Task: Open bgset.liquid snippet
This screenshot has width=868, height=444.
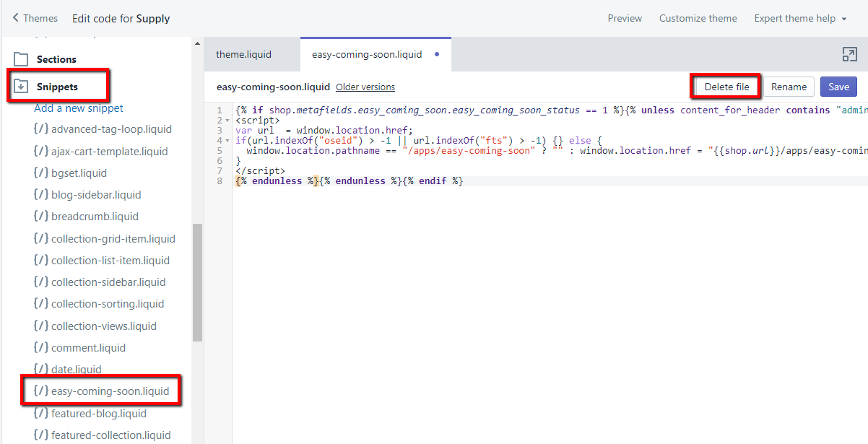Action: pos(79,173)
